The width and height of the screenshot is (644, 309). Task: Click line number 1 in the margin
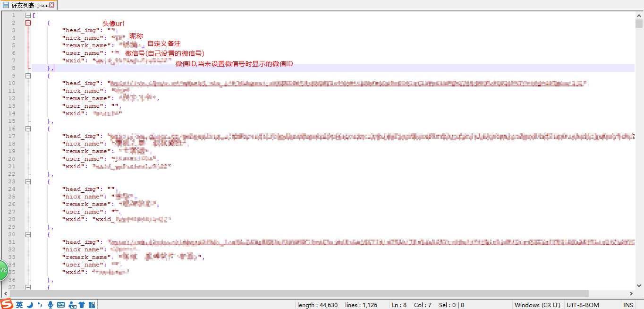click(14, 15)
